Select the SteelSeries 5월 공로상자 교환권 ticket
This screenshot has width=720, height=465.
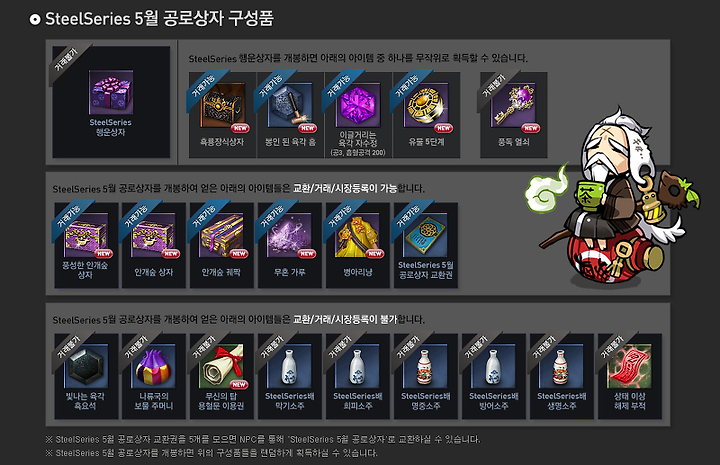[426, 235]
